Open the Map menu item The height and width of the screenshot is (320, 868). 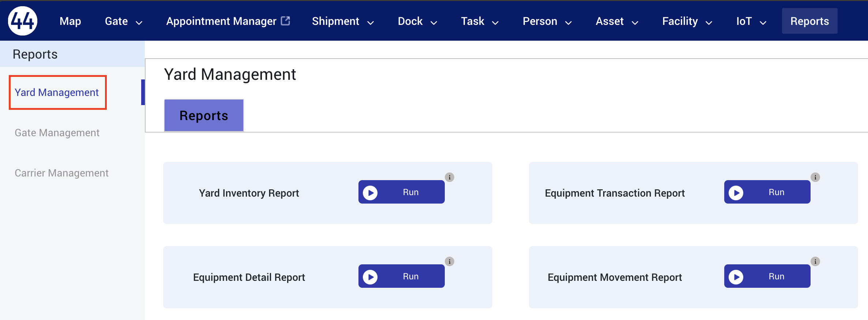pos(70,21)
